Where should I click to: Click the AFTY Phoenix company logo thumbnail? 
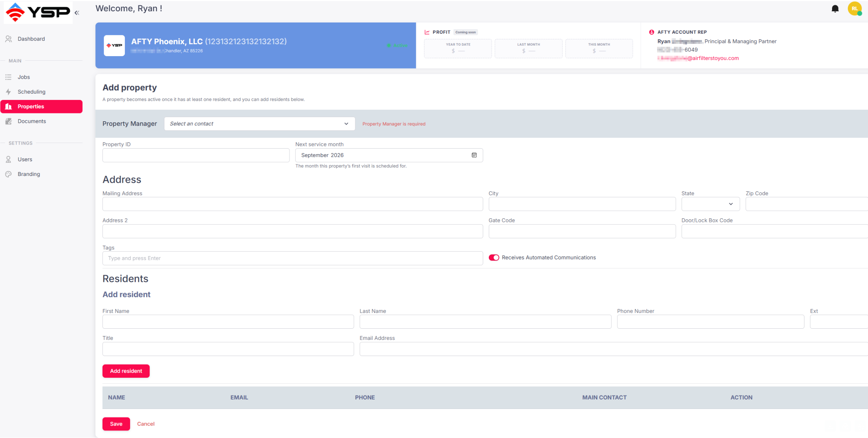(x=114, y=45)
